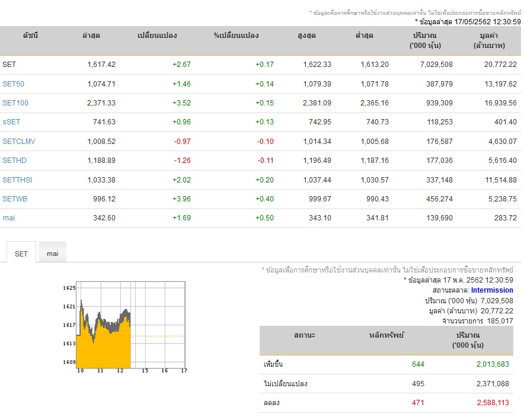Select SETCLMV percent change -0.10
Viewport: 524px width, 420px height.
point(266,141)
